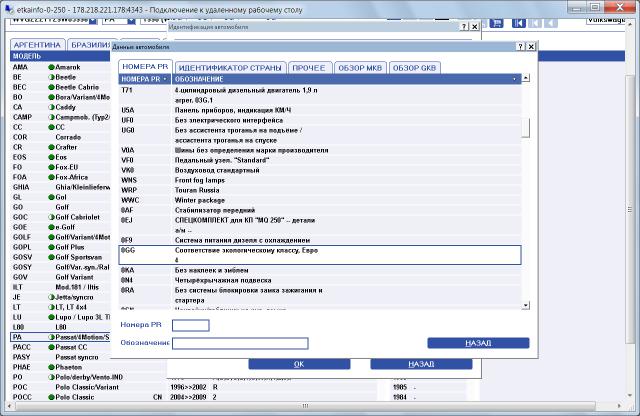The width and height of the screenshot is (640, 416).
Task: Jump to first record using the toolbar arrow-bar icon
Action: [x=518, y=23]
